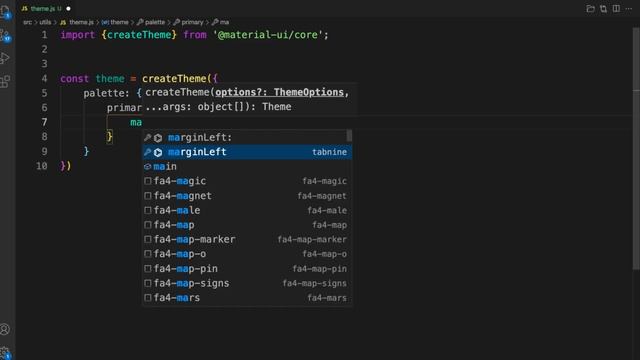640x360 pixels.
Task: Pick the fa4-map-o snippet suggestion
Action: click(247, 254)
